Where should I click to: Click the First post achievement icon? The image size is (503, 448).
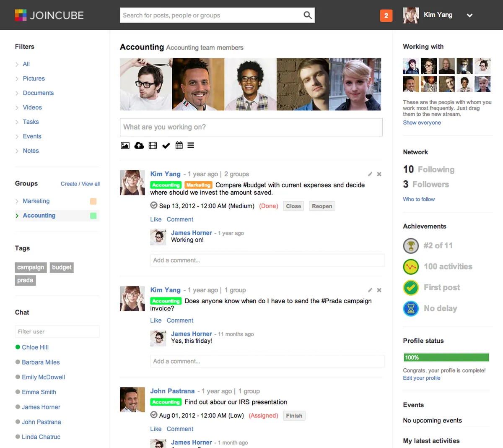(411, 288)
